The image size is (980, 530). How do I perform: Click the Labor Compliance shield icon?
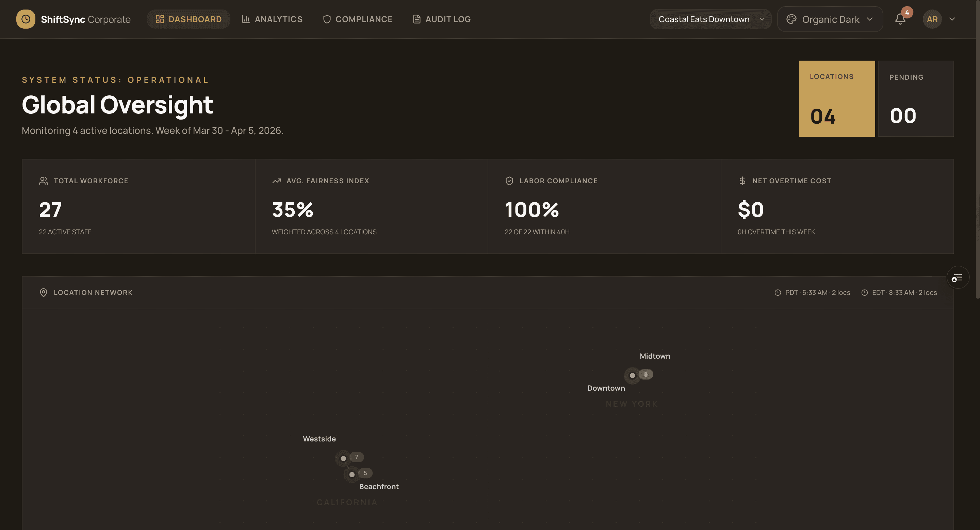[x=509, y=181]
